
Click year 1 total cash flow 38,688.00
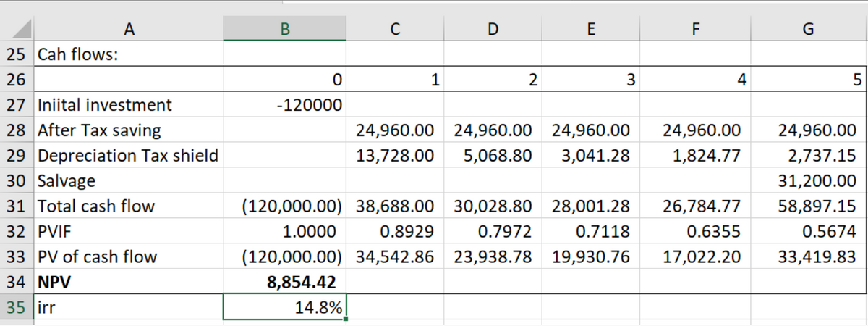(395, 206)
